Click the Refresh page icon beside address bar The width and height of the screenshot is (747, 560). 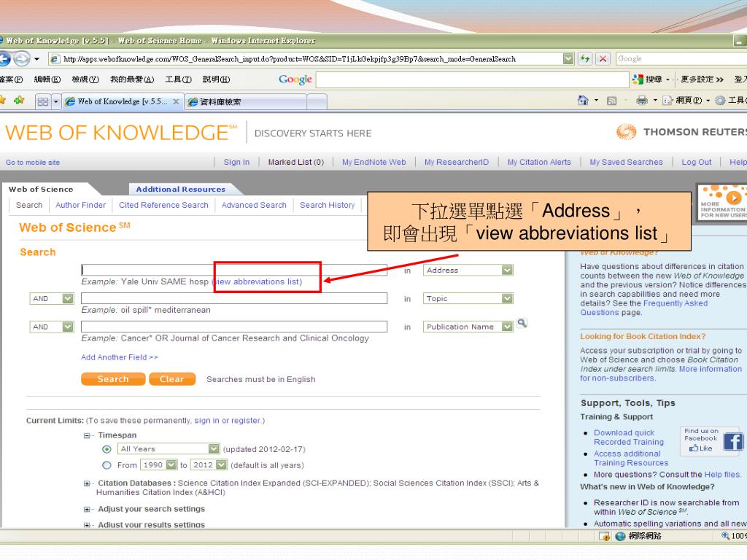pos(584,59)
